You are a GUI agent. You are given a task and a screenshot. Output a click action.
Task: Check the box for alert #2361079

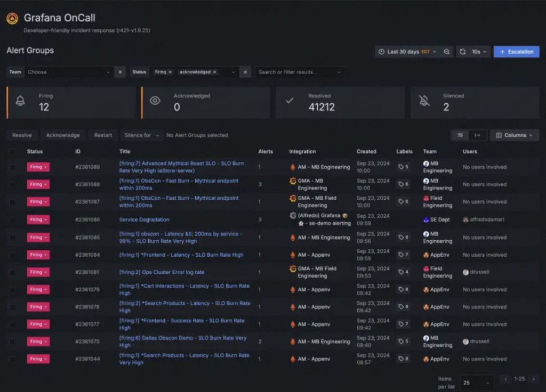pyautogui.click(x=12, y=289)
